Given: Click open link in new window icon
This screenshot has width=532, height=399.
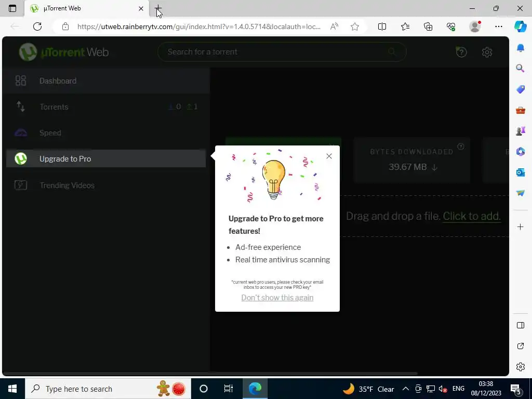Looking at the screenshot, I should tap(521, 345).
